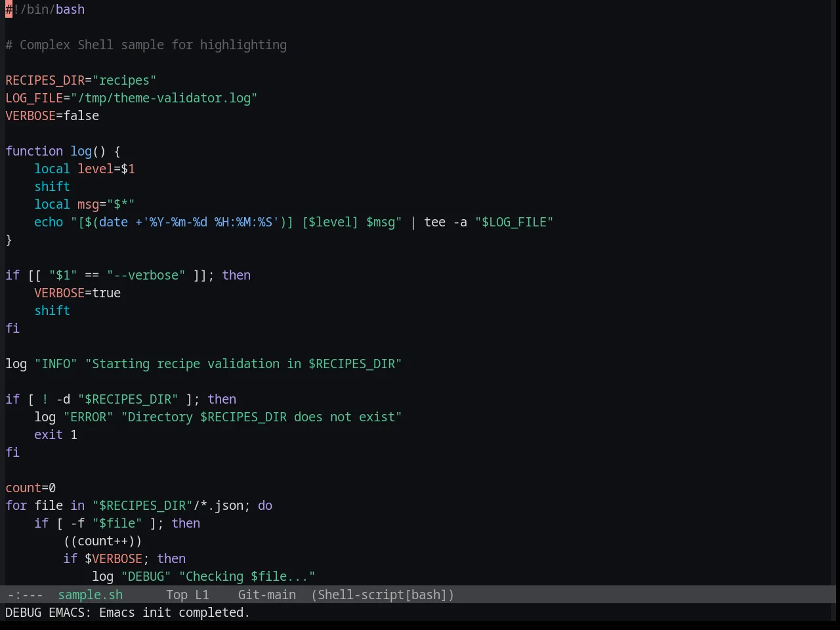Click the Top position indicator in mode line

tap(177, 595)
